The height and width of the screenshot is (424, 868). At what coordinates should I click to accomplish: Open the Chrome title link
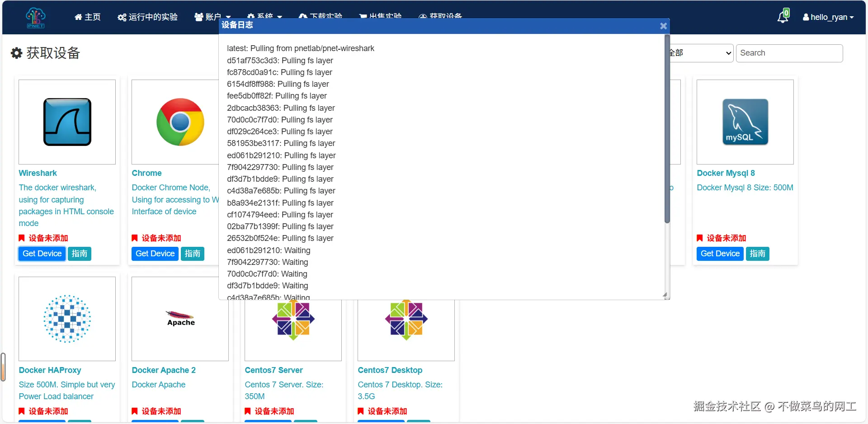pos(146,173)
